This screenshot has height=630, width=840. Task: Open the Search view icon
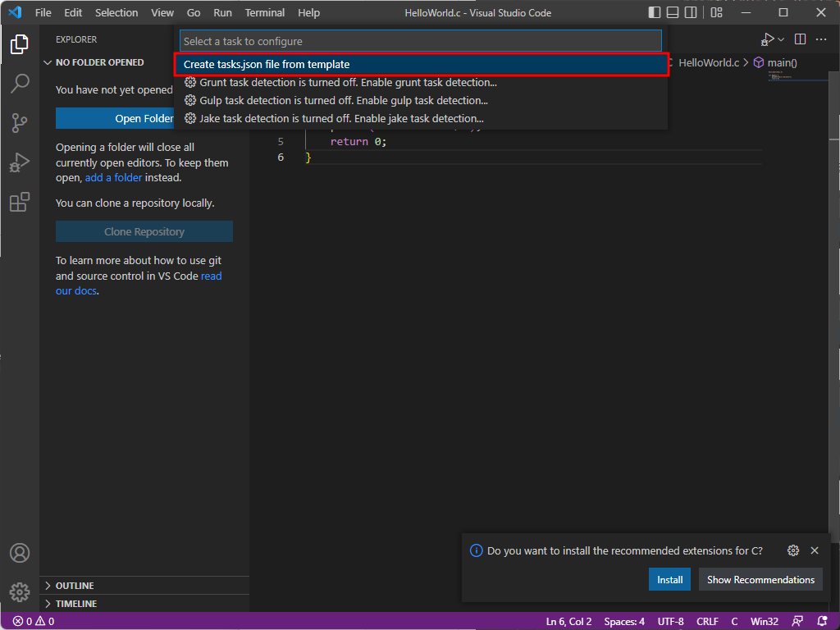(20, 84)
